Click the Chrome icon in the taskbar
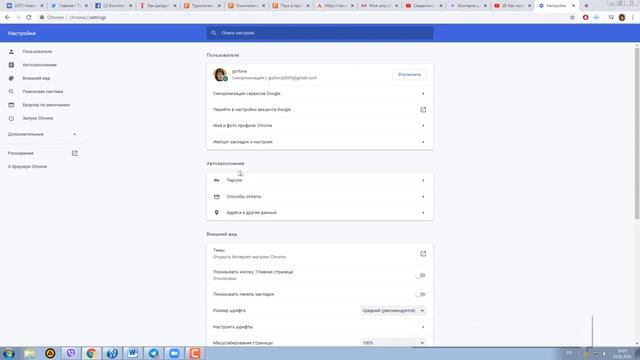Screen dimensions: 640x360 click(91, 353)
